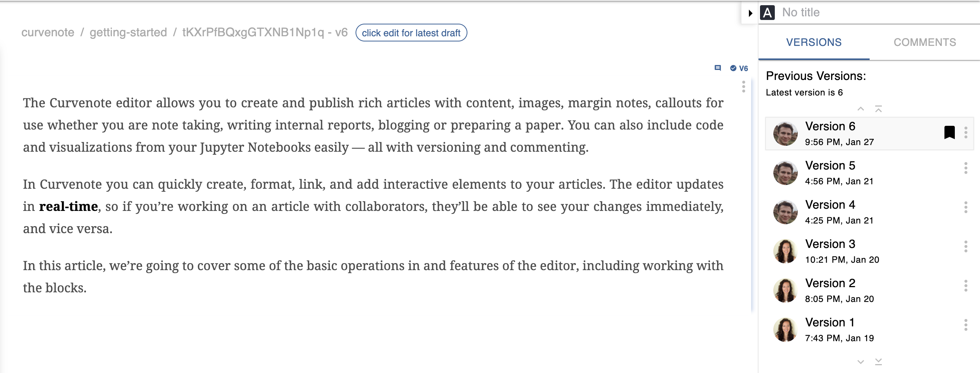Open Version 6 three-dot options menu
The image size is (980, 373).
[x=966, y=133]
